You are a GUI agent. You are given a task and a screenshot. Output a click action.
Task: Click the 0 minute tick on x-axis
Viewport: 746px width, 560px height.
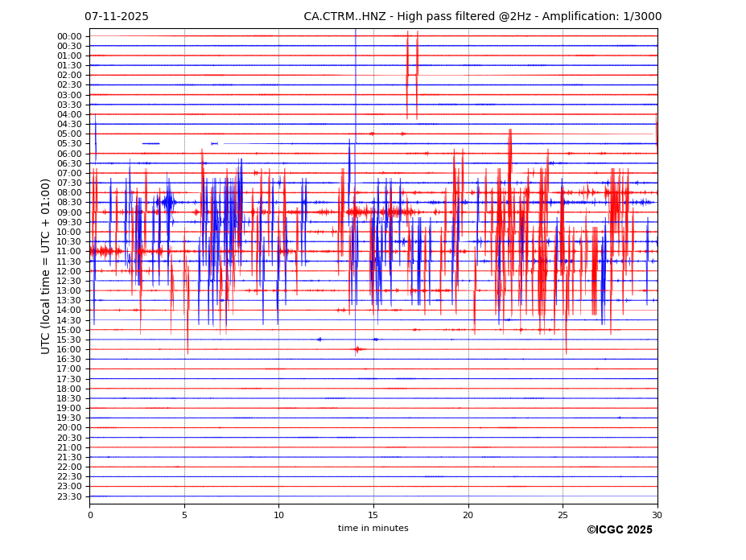click(90, 515)
